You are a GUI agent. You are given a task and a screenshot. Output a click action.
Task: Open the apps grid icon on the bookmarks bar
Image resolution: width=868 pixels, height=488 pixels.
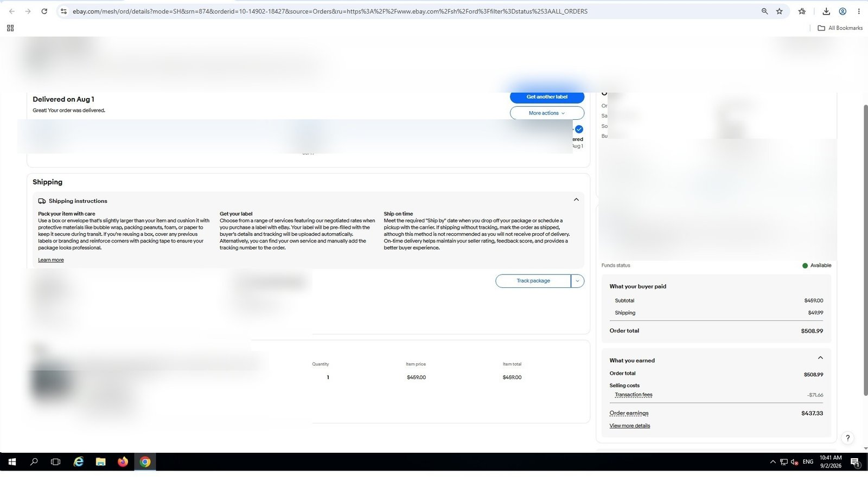[x=10, y=28]
